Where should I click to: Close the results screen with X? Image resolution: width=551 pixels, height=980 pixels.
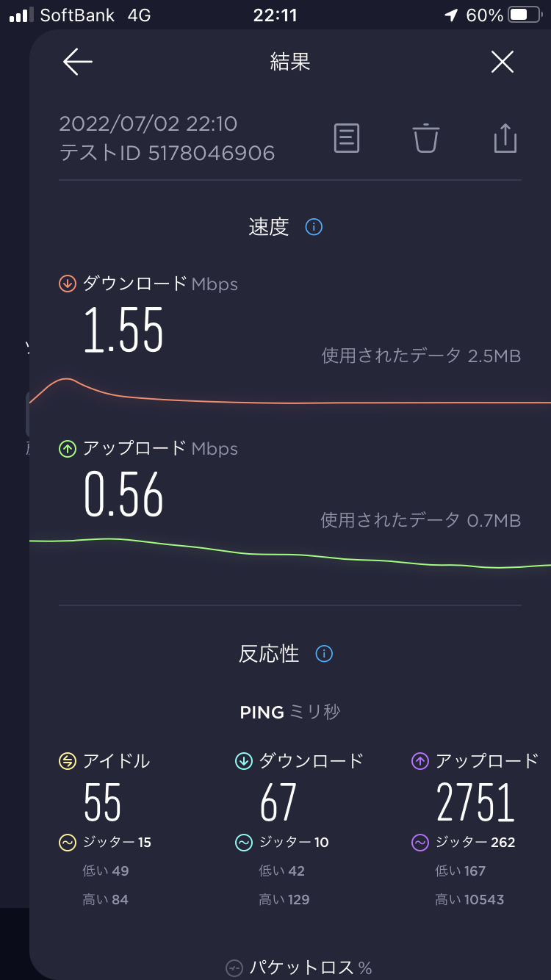[x=503, y=62]
